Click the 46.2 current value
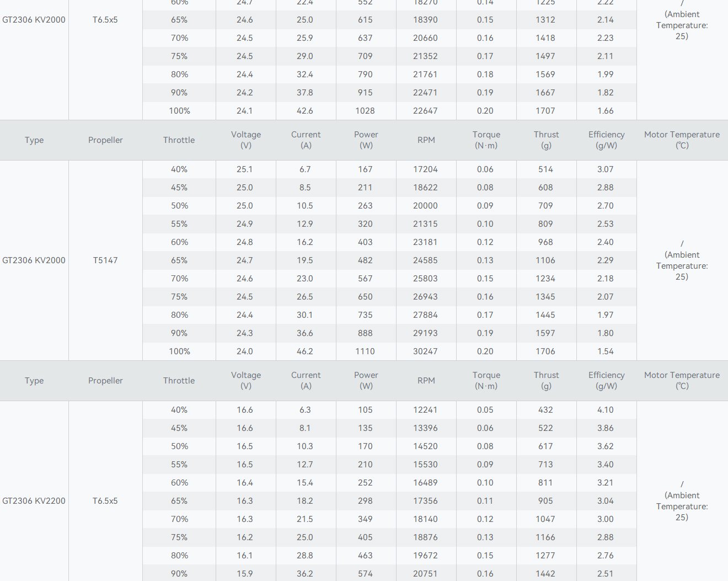 point(305,351)
